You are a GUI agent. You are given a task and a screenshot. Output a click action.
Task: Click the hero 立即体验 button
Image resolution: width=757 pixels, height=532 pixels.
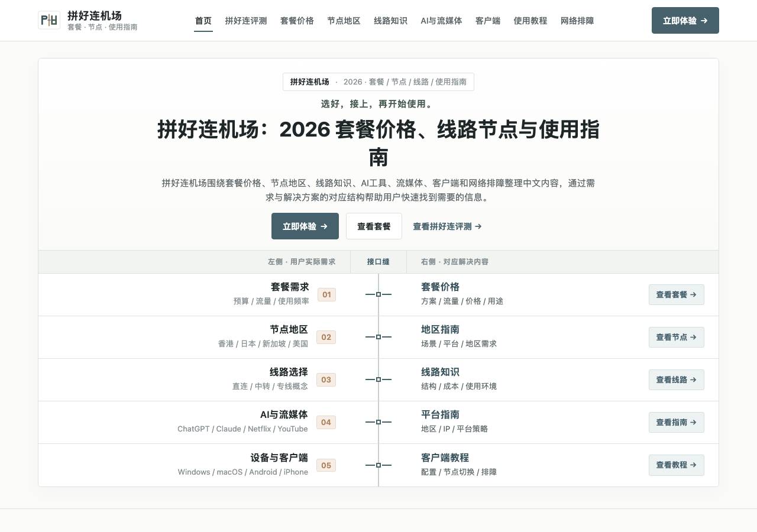(305, 226)
